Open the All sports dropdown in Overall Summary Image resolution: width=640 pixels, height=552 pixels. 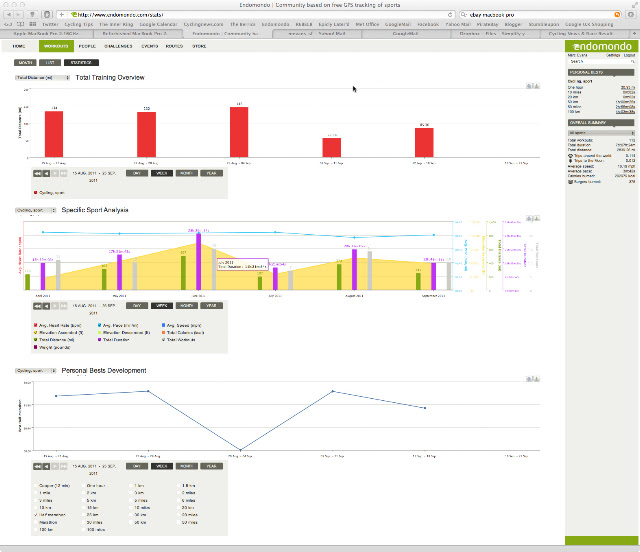tap(601, 133)
